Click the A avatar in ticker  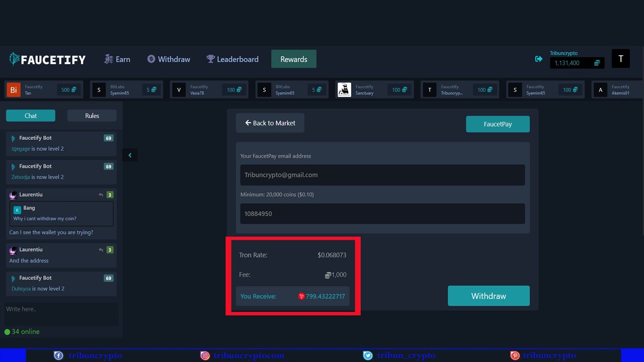[600, 90]
